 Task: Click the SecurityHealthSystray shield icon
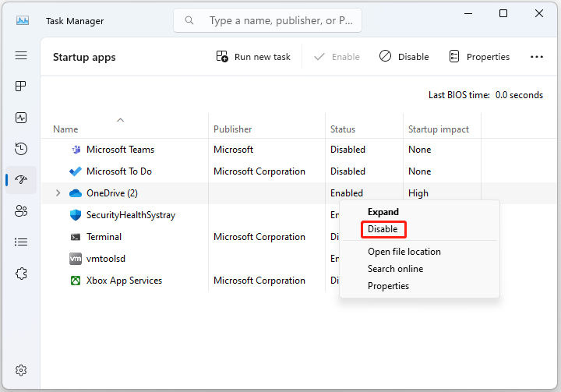click(76, 215)
